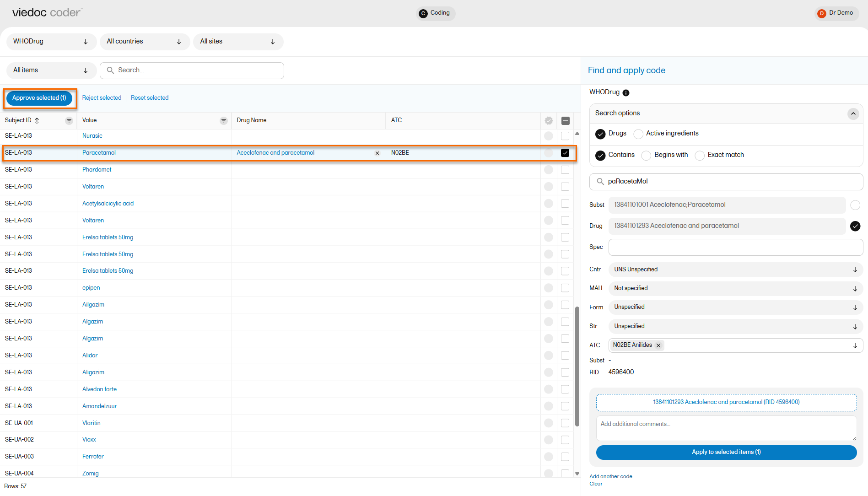
Task: Collapse the Search options section
Action: 853,113
